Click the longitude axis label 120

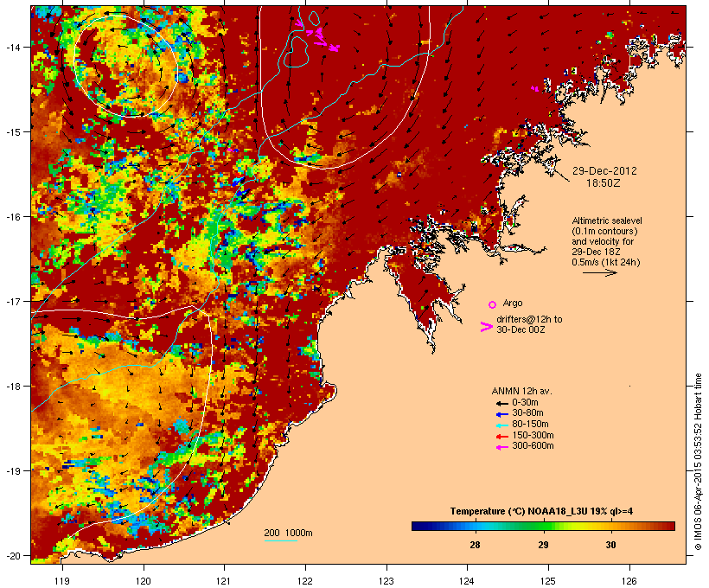pyautogui.click(x=144, y=581)
